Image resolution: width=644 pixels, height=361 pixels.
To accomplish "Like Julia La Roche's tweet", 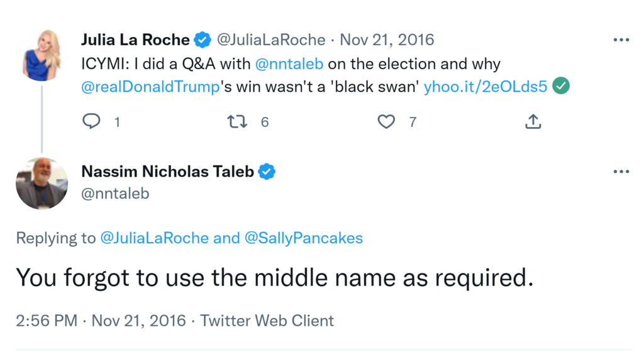I will point(386,121).
